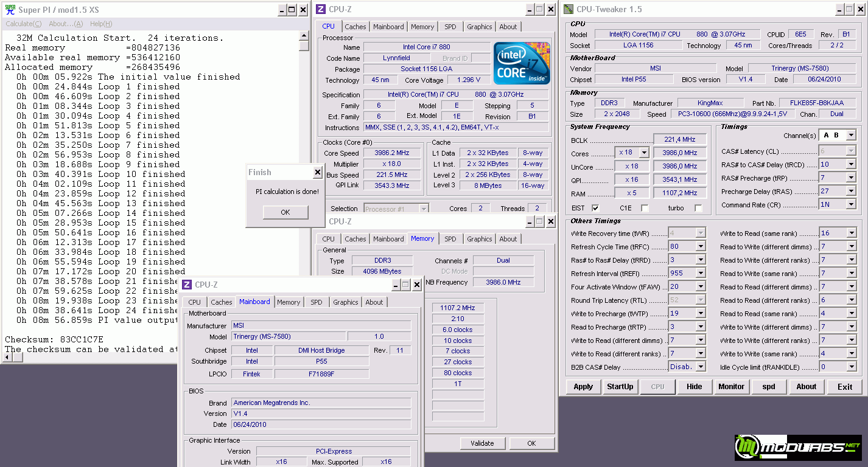Screen dimensions: 868x467
Task: Click OK in the Finish dialog
Action: (x=285, y=212)
